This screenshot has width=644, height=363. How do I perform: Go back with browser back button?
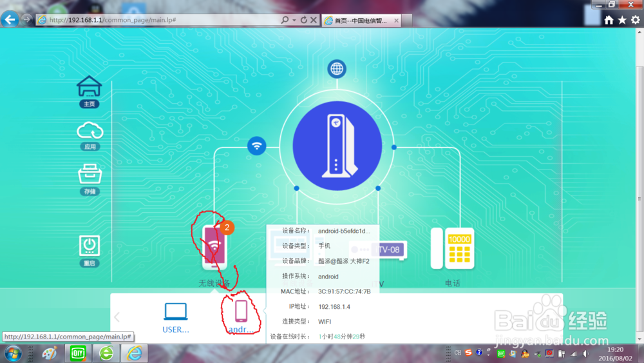(10, 19)
